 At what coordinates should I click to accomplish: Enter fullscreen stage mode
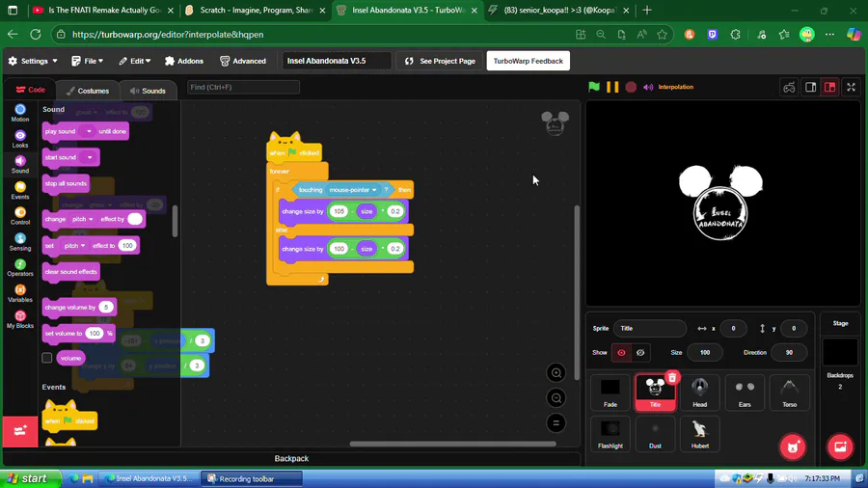852,88
